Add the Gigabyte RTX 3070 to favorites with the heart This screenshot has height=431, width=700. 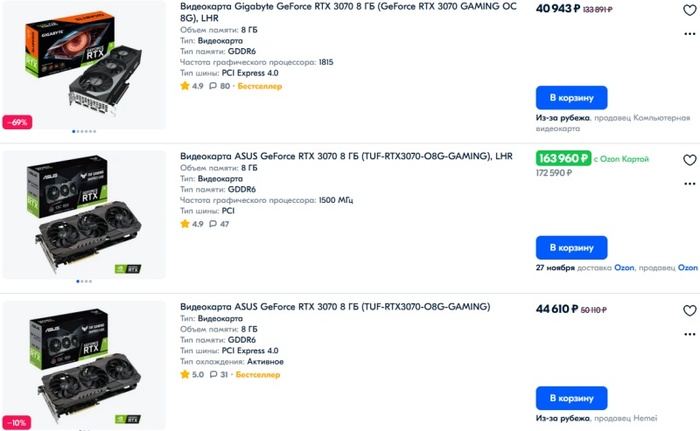point(689,10)
